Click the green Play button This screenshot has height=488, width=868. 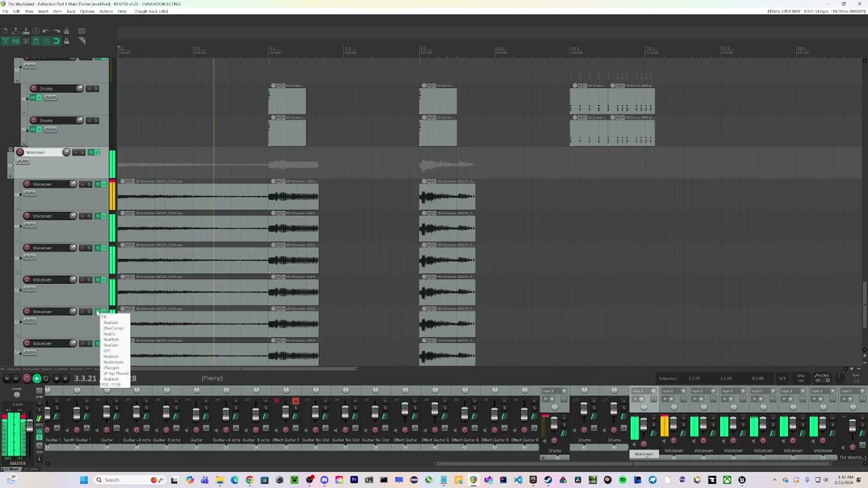pyautogui.click(x=37, y=379)
